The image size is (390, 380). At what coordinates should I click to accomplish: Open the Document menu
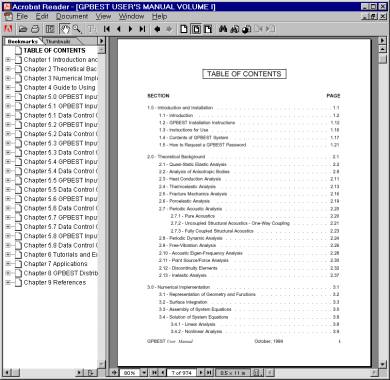(x=72, y=16)
